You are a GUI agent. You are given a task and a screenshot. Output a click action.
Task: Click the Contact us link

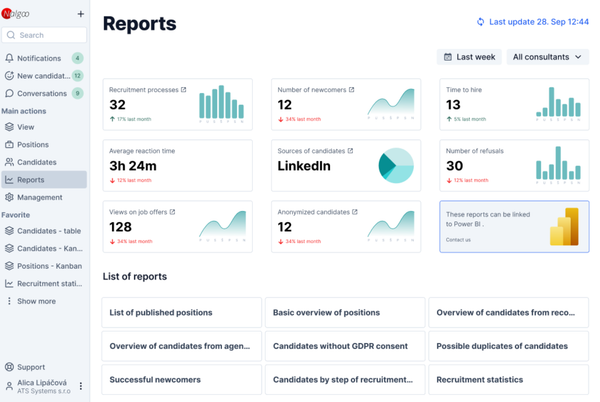(x=458, y=240)
